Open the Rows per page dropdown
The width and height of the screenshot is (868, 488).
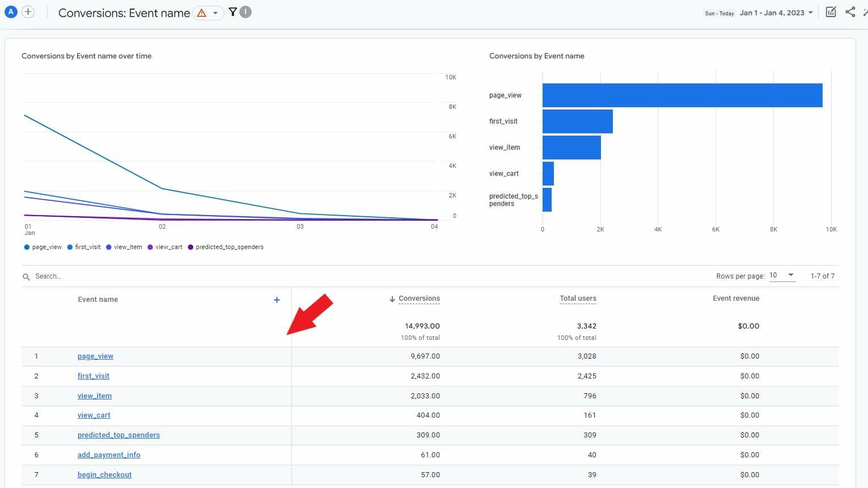tap(781, 275)
